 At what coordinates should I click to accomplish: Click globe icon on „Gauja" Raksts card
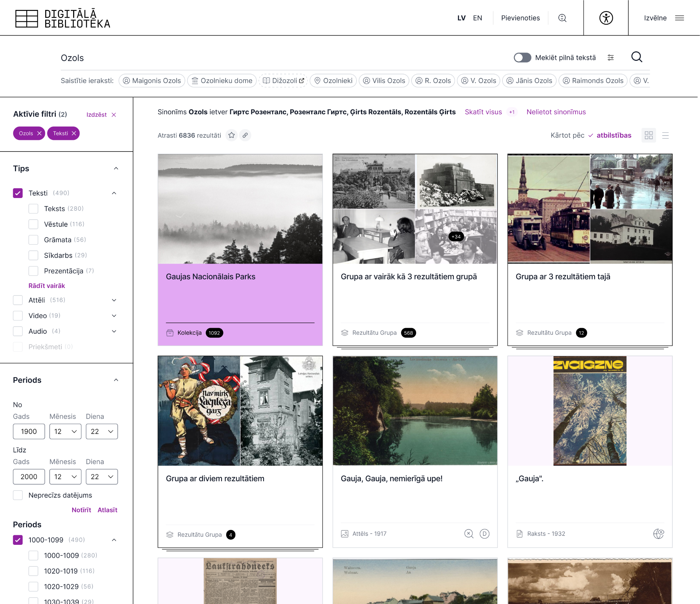(659, 534)
